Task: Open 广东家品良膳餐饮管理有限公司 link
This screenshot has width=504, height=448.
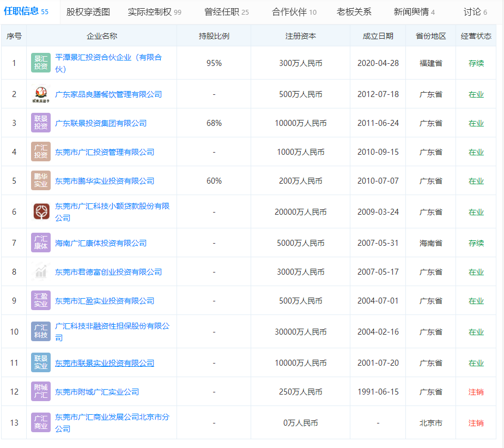Action: tap(108, 94)
